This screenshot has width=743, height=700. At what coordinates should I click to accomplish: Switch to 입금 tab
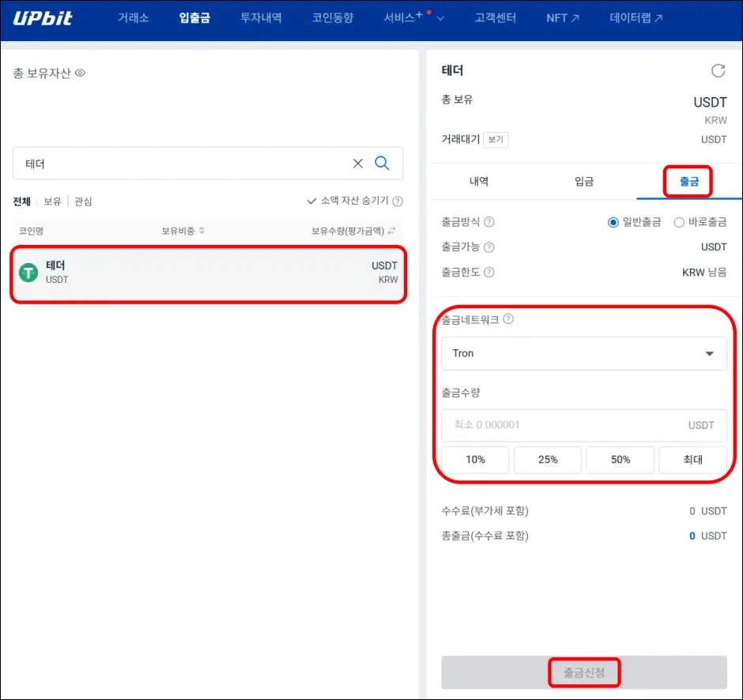pos(584,182)
